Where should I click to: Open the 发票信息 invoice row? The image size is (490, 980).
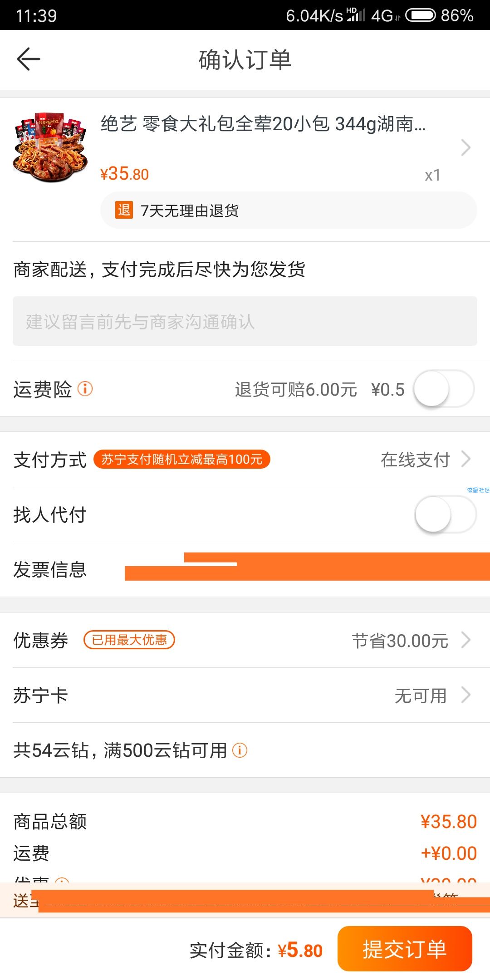pos(245,569)
